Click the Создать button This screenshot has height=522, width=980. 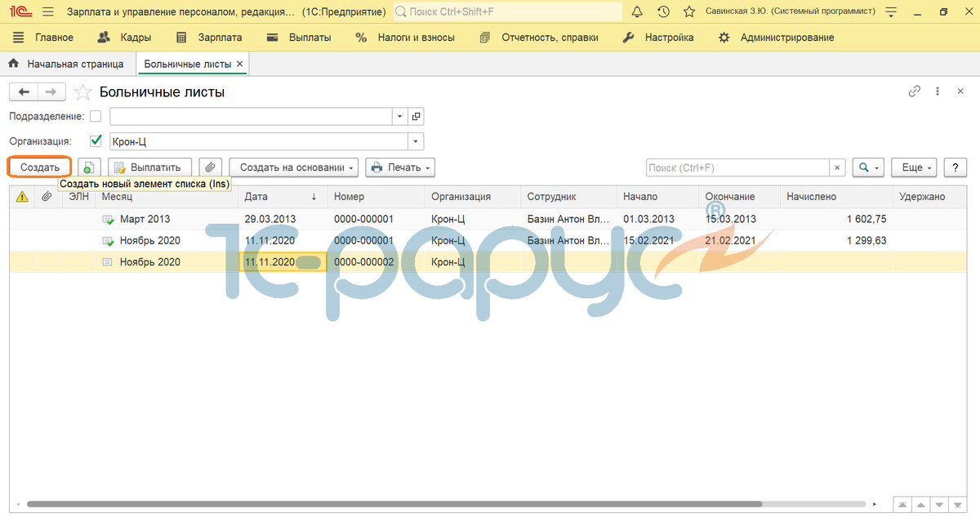coord(40,167)
